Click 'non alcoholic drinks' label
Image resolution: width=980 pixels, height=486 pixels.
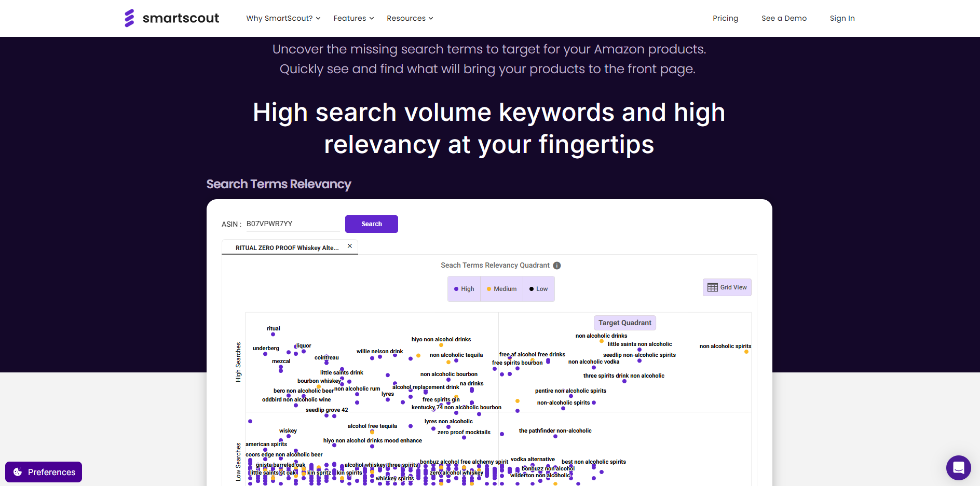coord(601,336)
